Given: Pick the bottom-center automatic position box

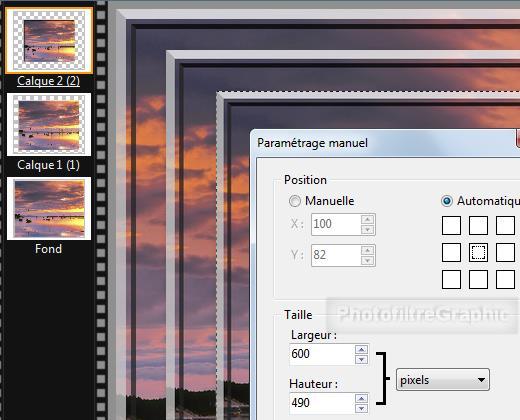Looking at the screenshot, I should (478, 279).
